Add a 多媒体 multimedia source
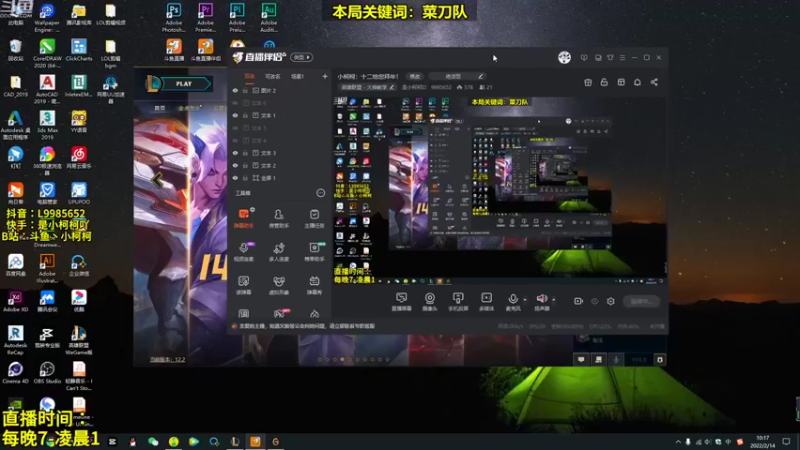Screen dimensions: 800x450 pyautogui.click(x=487, y=301)
